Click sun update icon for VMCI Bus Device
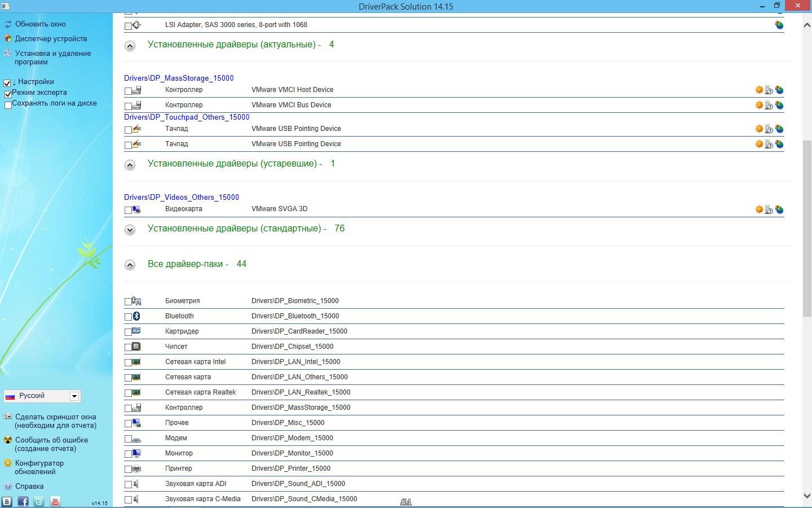 pos(759,105)
